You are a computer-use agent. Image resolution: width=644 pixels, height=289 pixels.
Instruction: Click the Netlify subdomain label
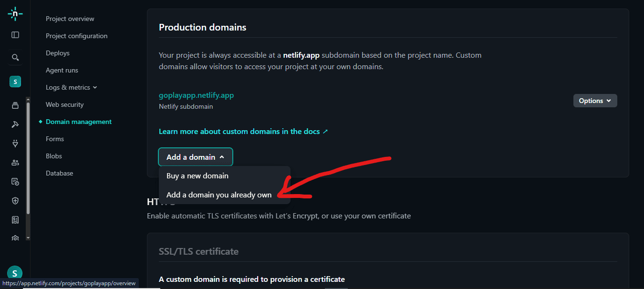(x=186, y=107)
